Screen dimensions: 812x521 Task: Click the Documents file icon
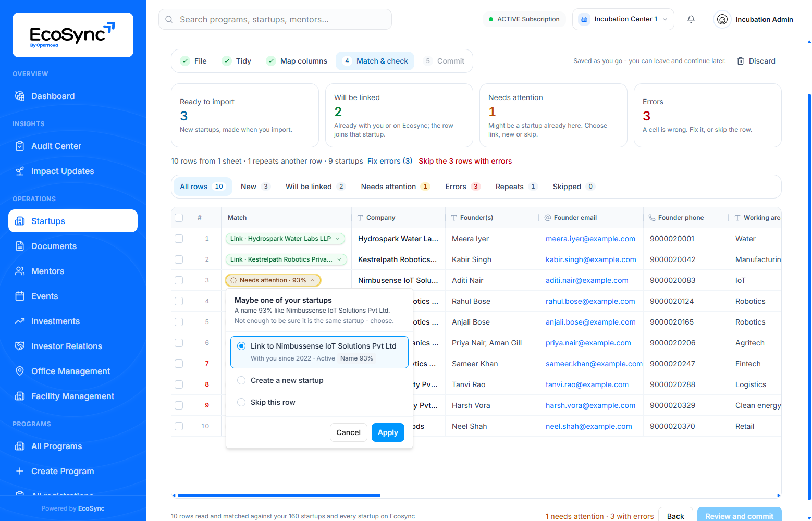click(20, 246)
